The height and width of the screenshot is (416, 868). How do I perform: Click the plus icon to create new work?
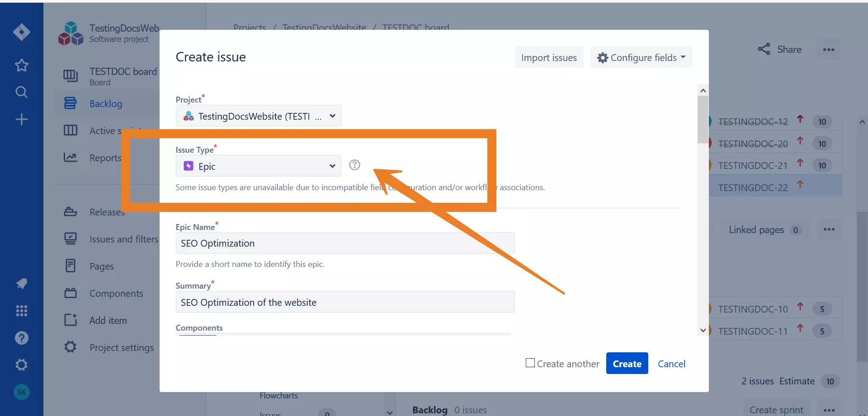[x=21, y=119]
